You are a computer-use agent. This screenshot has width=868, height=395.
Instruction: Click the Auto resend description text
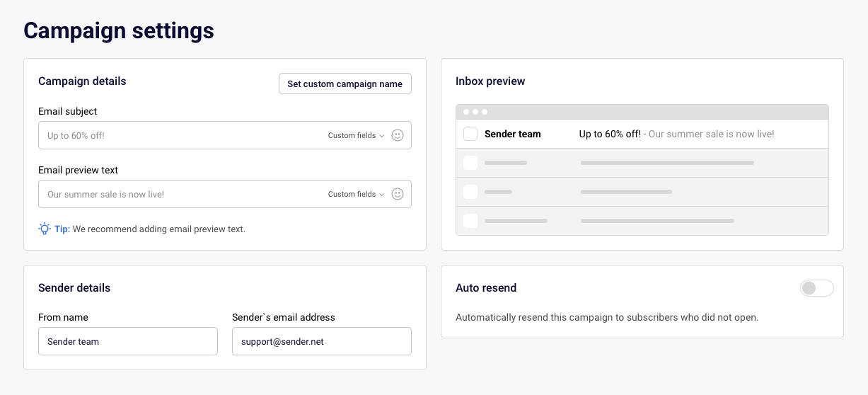tap(607, 317)
